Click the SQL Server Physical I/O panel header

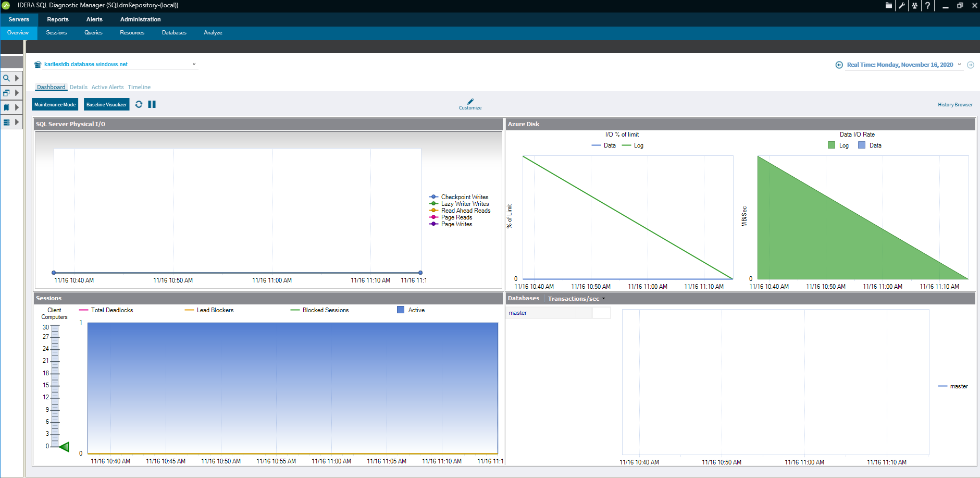click(x=268, y=124)
